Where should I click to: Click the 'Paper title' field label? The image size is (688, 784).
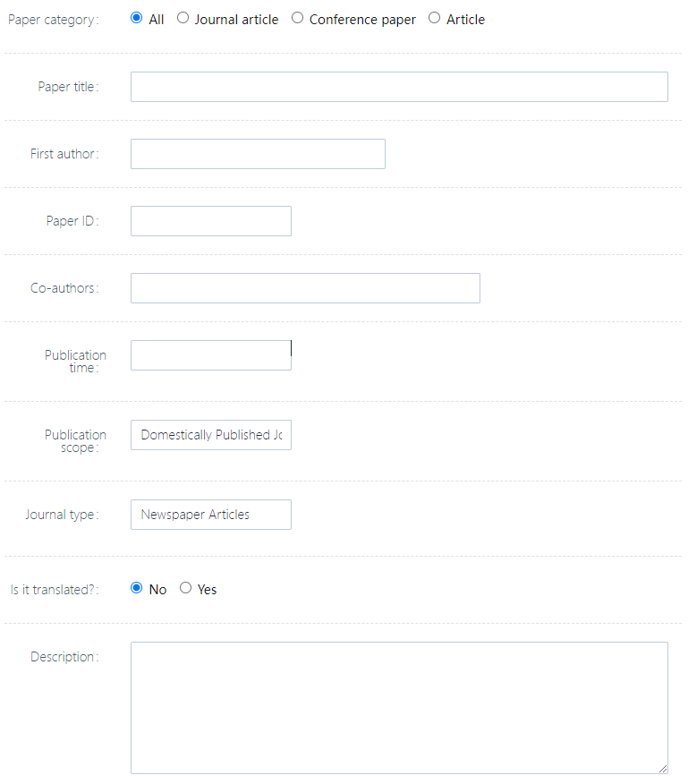[x=67, y=87]
